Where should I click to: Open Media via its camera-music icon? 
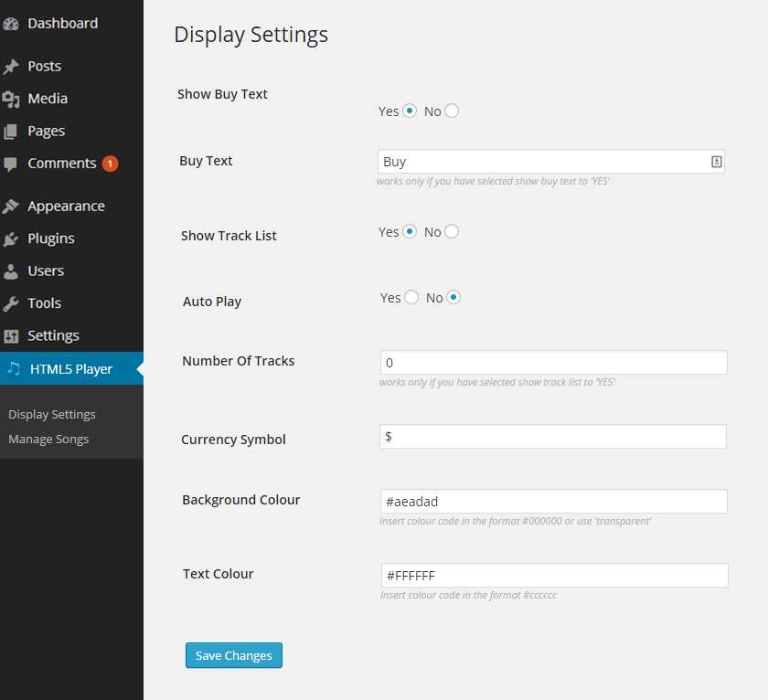pos(10,99)
